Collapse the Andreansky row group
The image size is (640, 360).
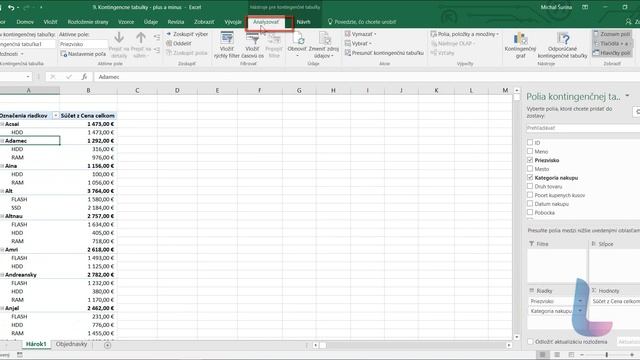(x=2, y=275)
